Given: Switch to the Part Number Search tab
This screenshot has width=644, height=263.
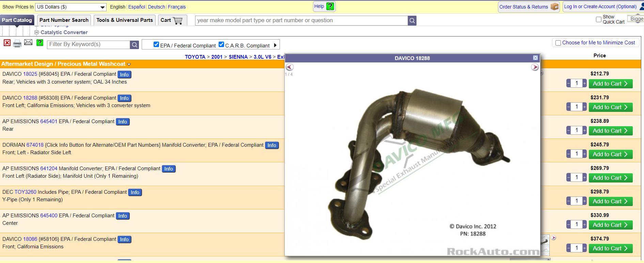Looking at the screenshot, I should tap(64, 20).
